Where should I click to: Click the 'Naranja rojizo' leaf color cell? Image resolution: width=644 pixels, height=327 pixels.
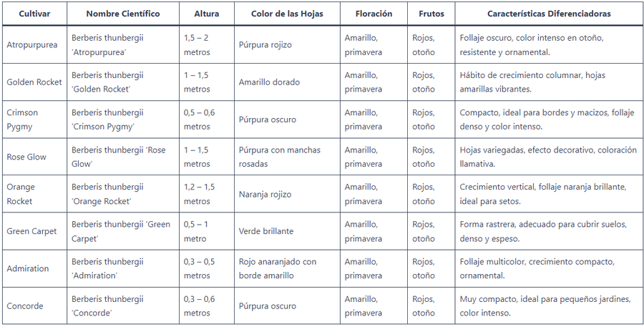pyautogui.click(x=265, y=194)
